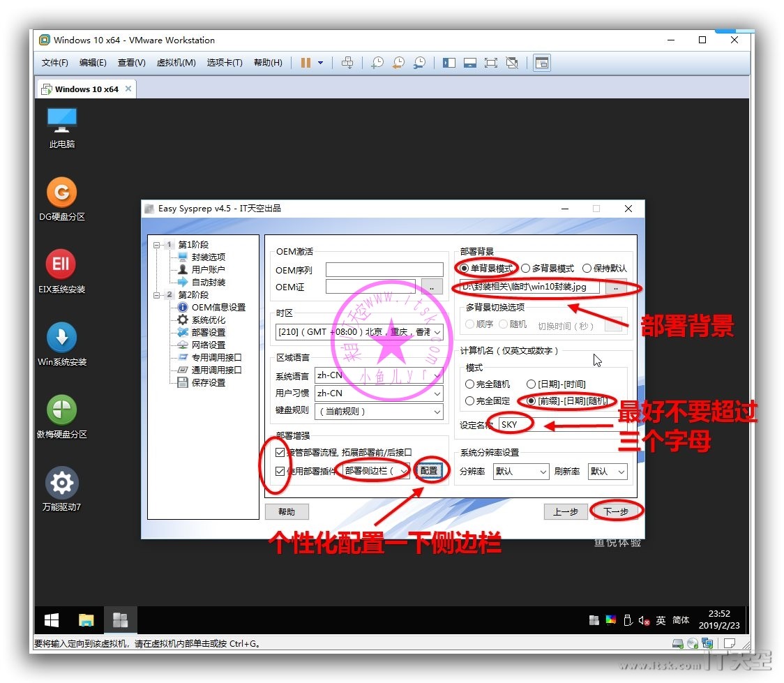Open File Explorer from the VM taskbar
The image size is (784, 683).
coord(86,620)
